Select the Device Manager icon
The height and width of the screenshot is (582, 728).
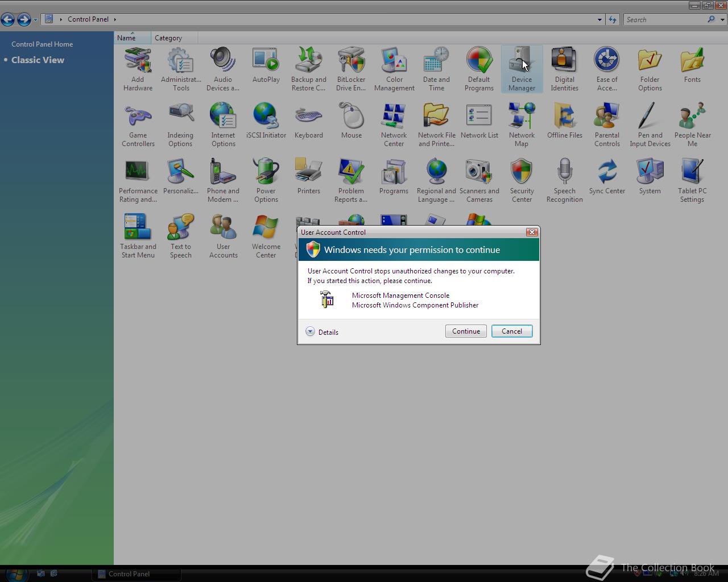coord(522,69)
